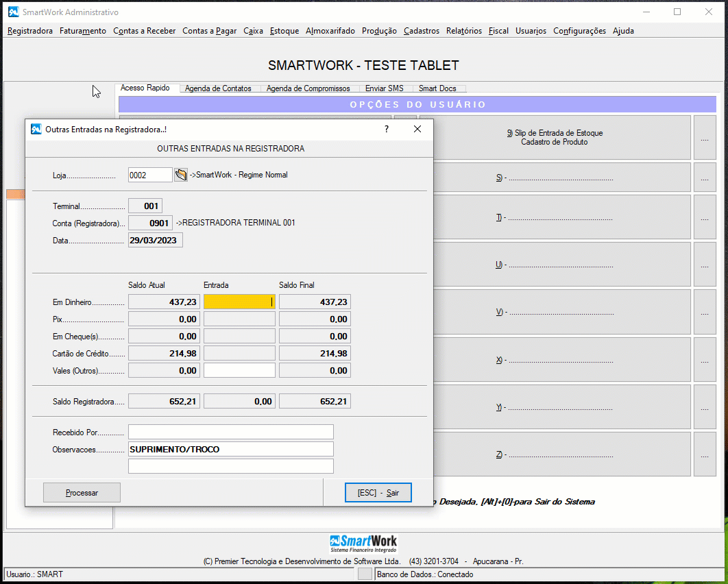Image resolution: width=728 pixels, height=584 pixels.
Task: Click the Conta (Registradora) field showing 0901
Action: click(x=150, y=223)
